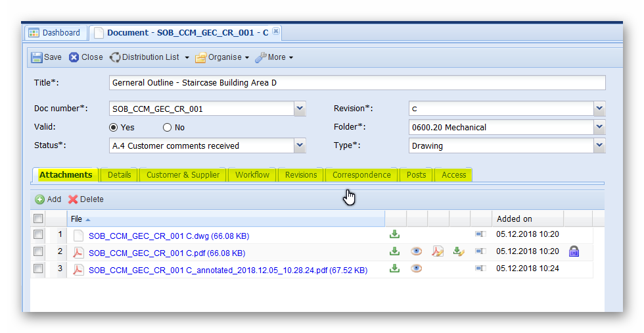Tick the select-all checkbox in file header
644x333 pixels.
pyautogui.click(x=39, y=218)
